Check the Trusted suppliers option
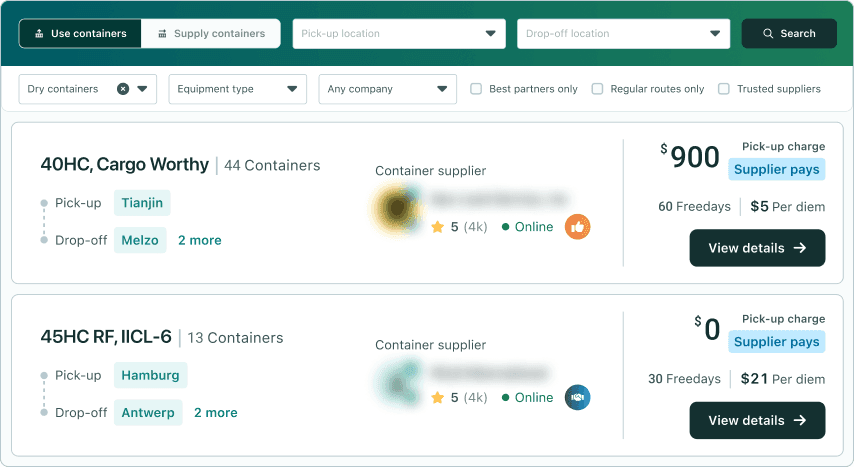Viewport: 854px width, 467px height. [x=724, y=89]
